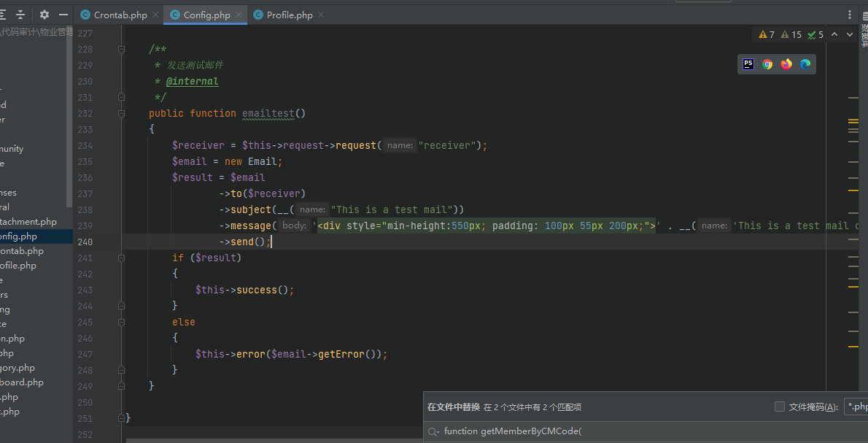The width and height of the screenshot is (868, 443).
Task: Close the Profile.php tab
Action: [321, 15]
